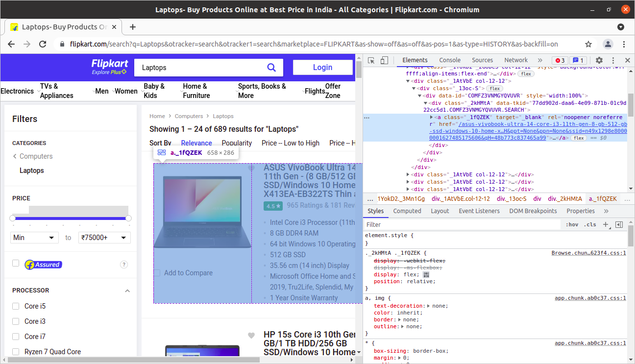Click the Styles Filter input
Image resolution: width=635 pixels, height=364 pixels.
462,224
